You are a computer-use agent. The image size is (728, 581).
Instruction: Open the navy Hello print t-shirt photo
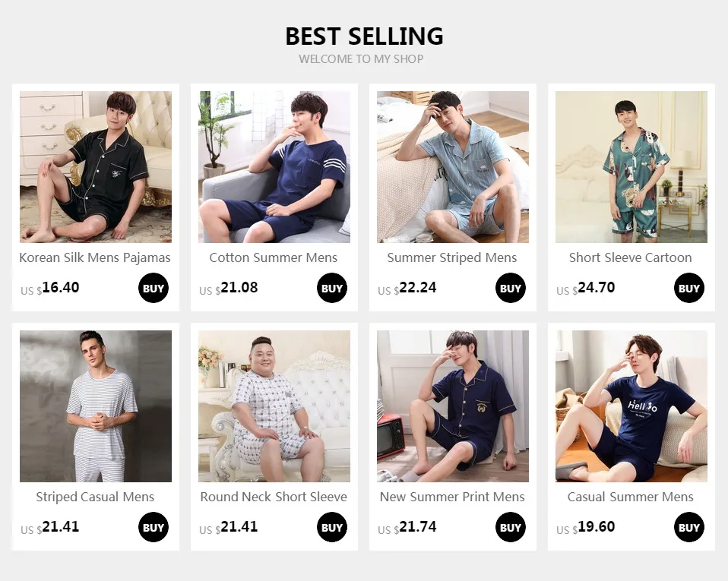(x=631, y=406)
